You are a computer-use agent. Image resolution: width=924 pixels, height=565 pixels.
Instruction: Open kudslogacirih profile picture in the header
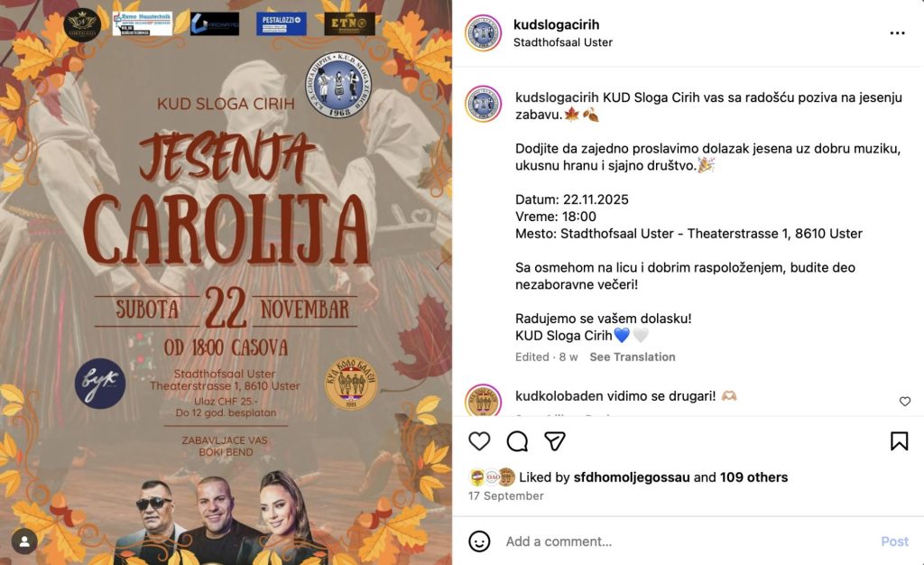[x=484, y=33]
